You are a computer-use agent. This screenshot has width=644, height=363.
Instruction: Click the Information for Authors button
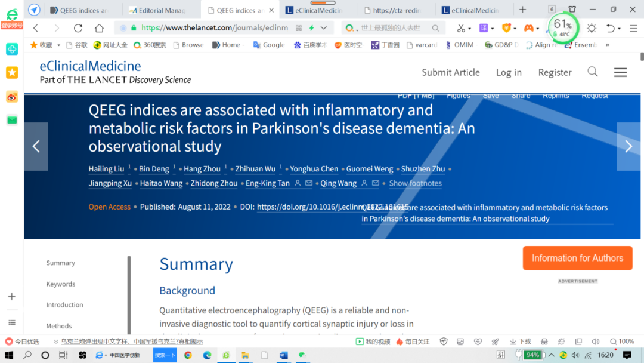click(x=577, y=258)
